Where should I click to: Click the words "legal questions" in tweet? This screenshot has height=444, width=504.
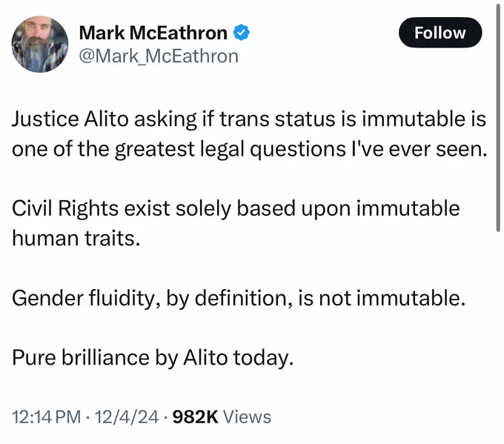tap(273, 150)
